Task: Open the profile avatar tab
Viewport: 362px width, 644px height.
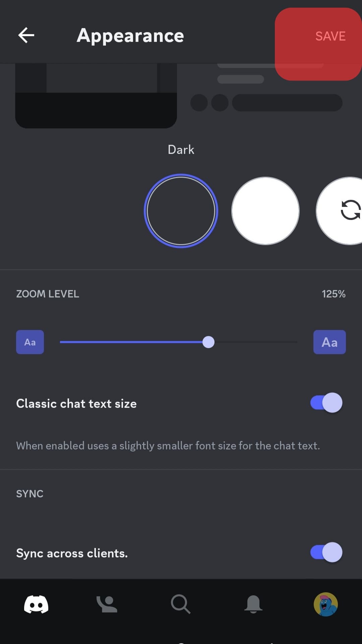Action: click(326, 604)
